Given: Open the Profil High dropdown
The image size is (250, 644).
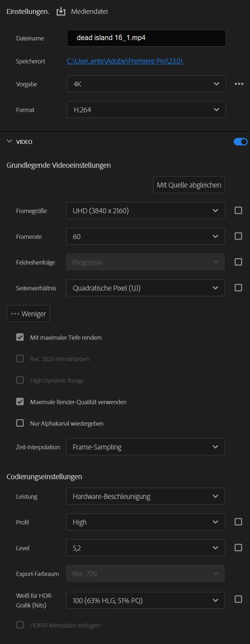Looking at the screenshot, I should [146, 522].
